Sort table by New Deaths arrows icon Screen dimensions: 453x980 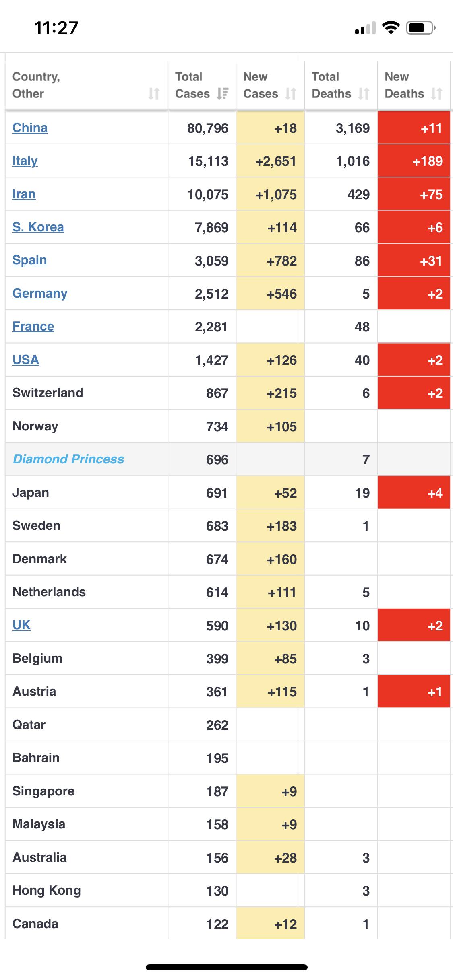pos(436,94)
